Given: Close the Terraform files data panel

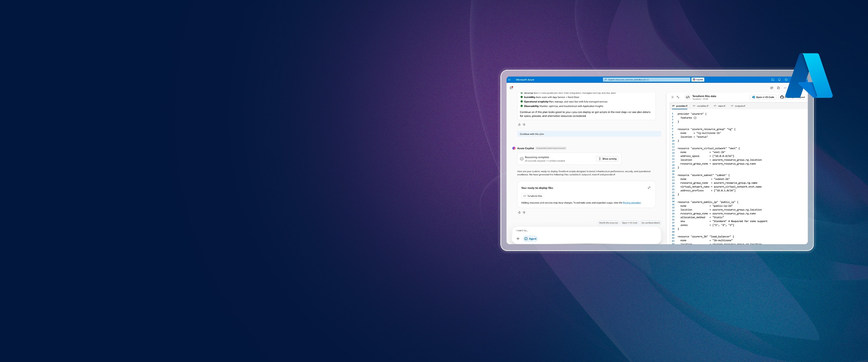Looking at the screenshot, I should [x=673, y=97].
